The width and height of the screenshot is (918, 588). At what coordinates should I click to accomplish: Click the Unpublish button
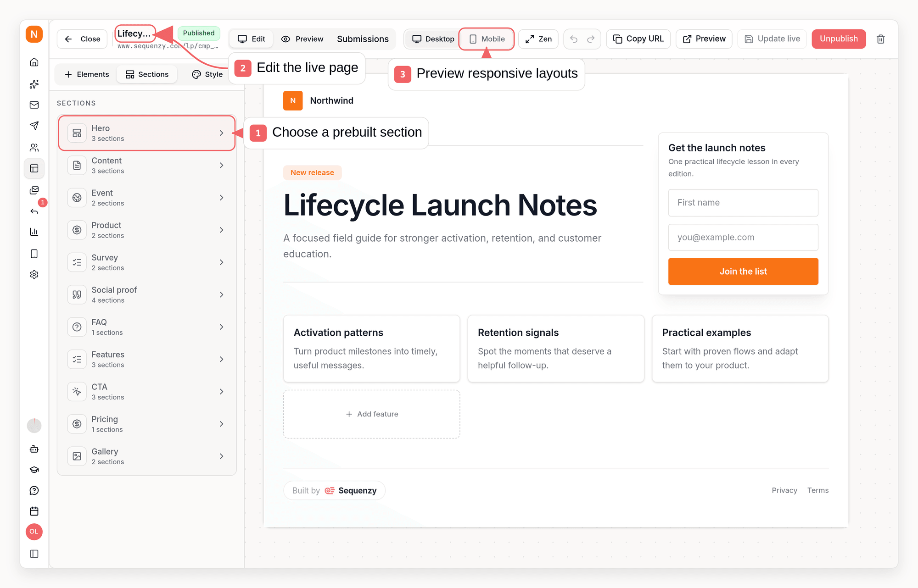coord(839,39)
